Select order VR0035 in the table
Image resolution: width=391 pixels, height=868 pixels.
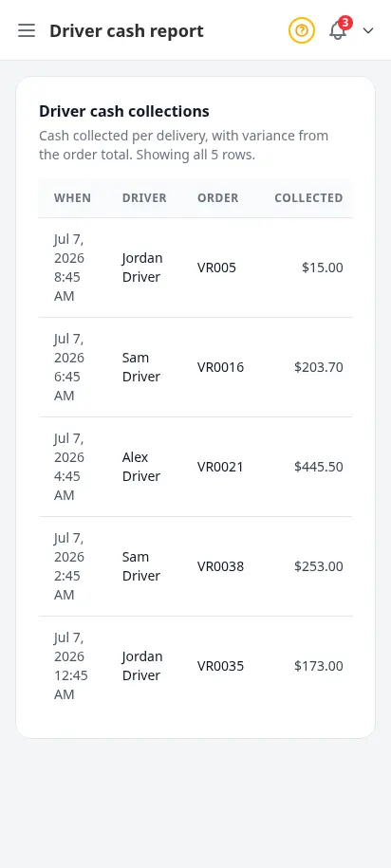click(x=220, y=666)
